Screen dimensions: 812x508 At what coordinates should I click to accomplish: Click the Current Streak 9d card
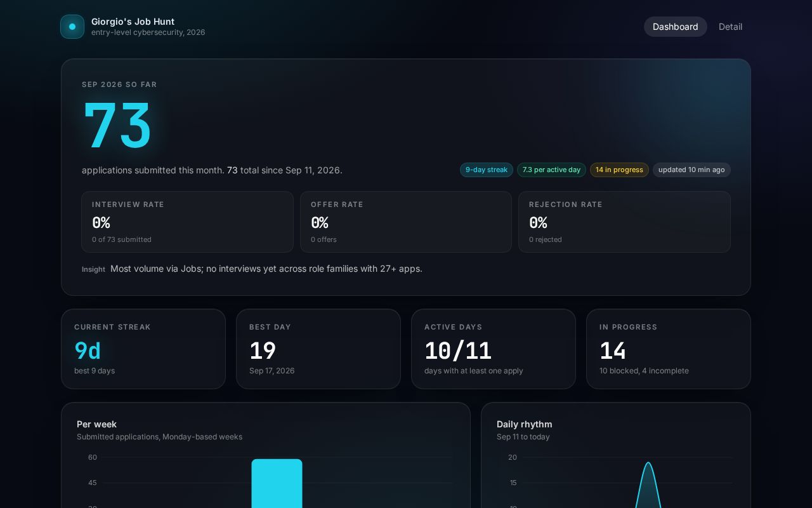coord(143,349)
